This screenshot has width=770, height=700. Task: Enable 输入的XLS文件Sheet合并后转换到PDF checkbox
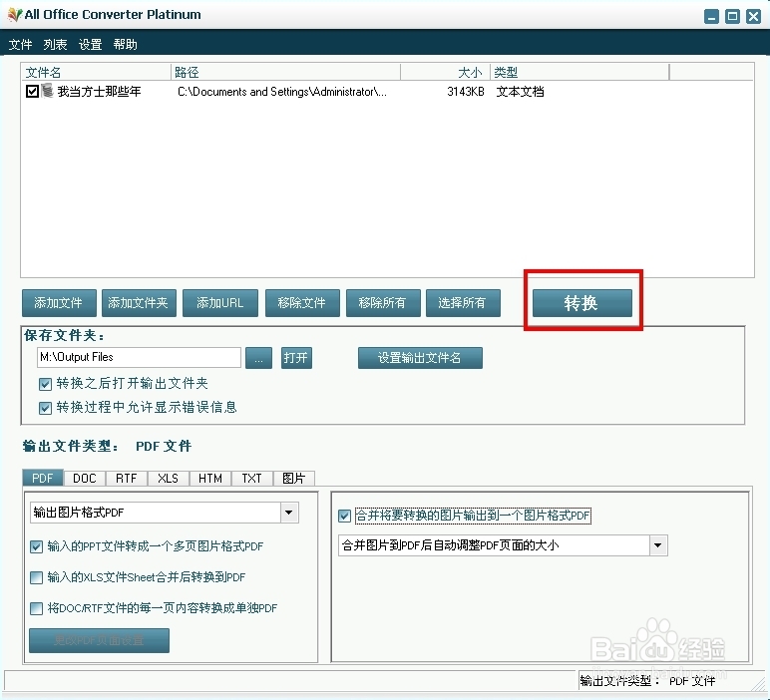coord(36,577)
